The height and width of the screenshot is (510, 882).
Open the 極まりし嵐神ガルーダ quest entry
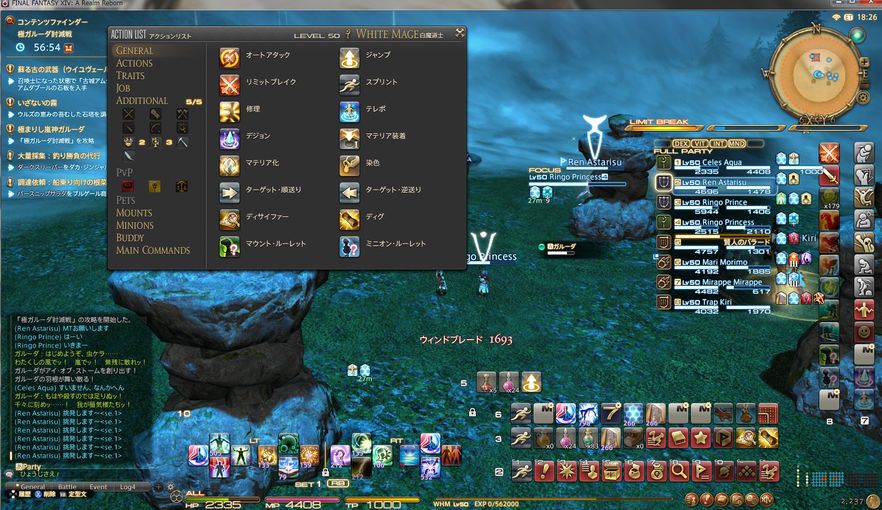(46, 129)
